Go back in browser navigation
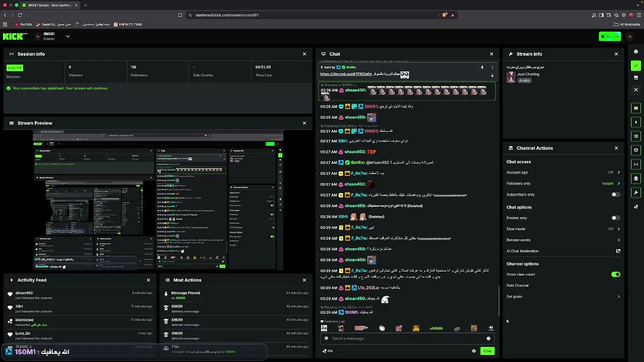 pos(6,15)
